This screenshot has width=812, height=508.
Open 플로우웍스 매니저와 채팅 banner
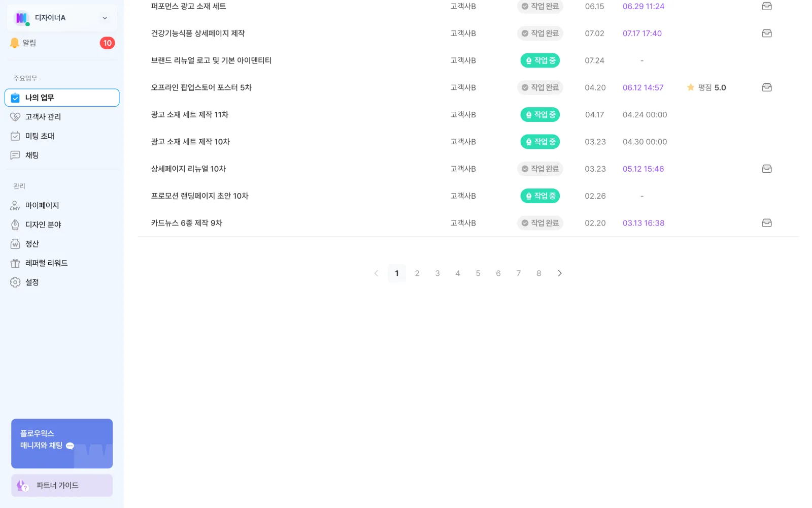tap(62, 443)
